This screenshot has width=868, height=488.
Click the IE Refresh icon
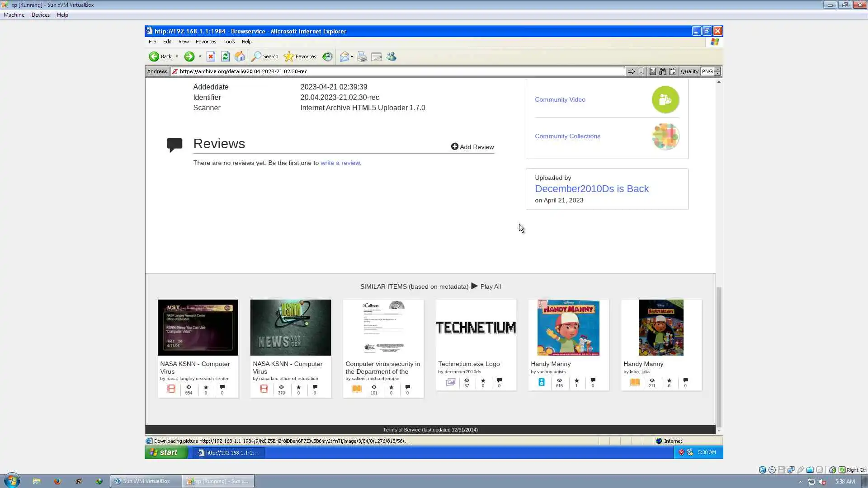point(225,56)
